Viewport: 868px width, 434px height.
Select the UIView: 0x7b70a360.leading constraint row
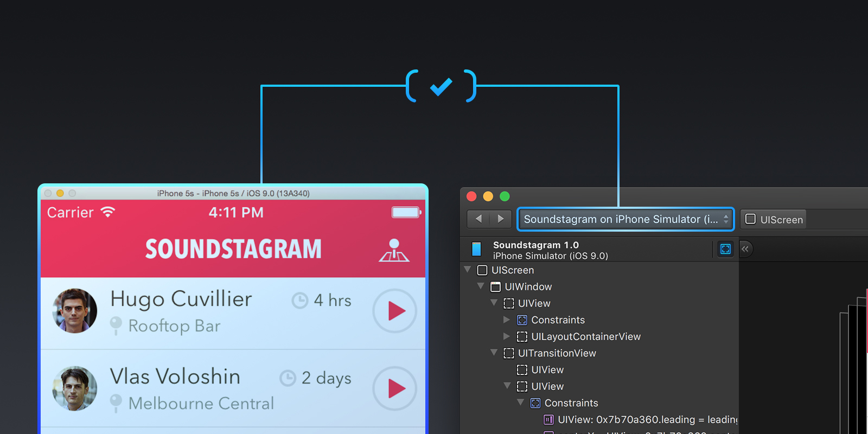point(599,420)
